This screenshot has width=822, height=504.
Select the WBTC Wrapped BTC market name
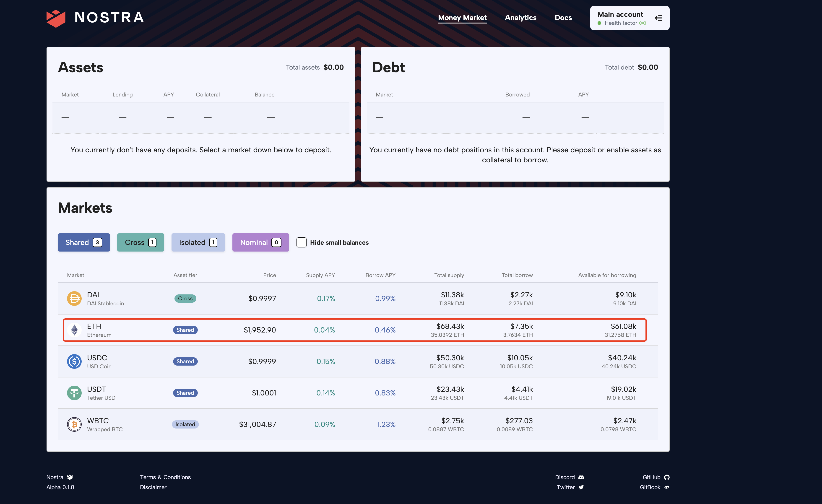[105, 424]
